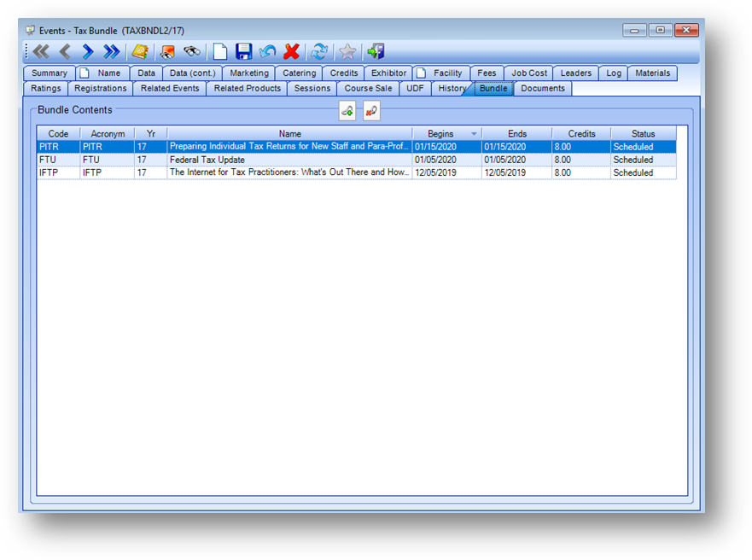Open the Related Products tab
The image size is (752, 560).
247,88
